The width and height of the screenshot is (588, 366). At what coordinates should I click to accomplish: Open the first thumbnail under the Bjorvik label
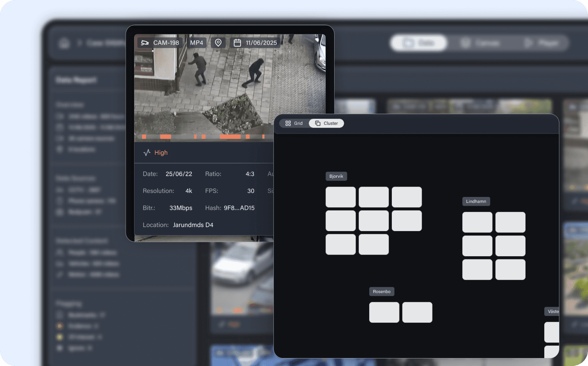click(341, 197)
